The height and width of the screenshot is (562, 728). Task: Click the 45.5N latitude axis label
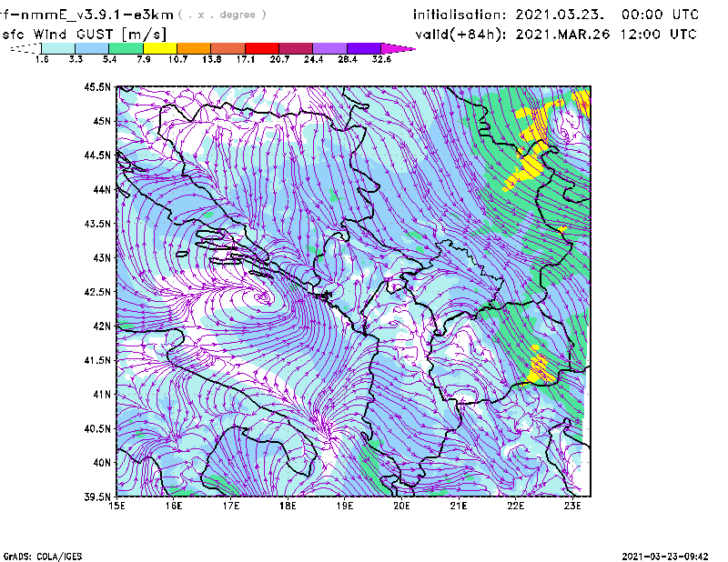click(97, 87)
